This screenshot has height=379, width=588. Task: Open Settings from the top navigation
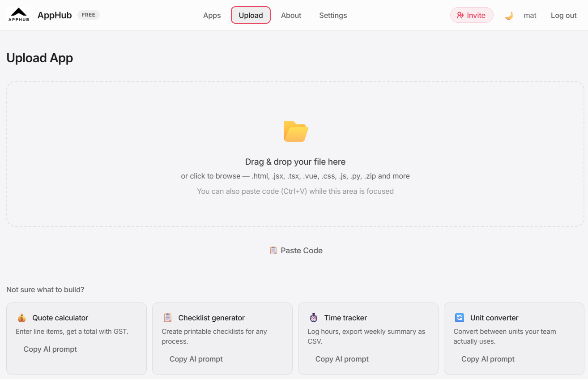coord(333,15)
